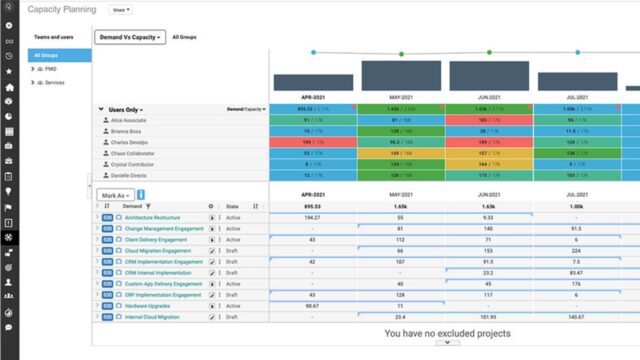Viewport: 640px width, 360px height.
Task: Click the red APR-2021 cell for Charles Develops
Action: [x=313, y=142]
